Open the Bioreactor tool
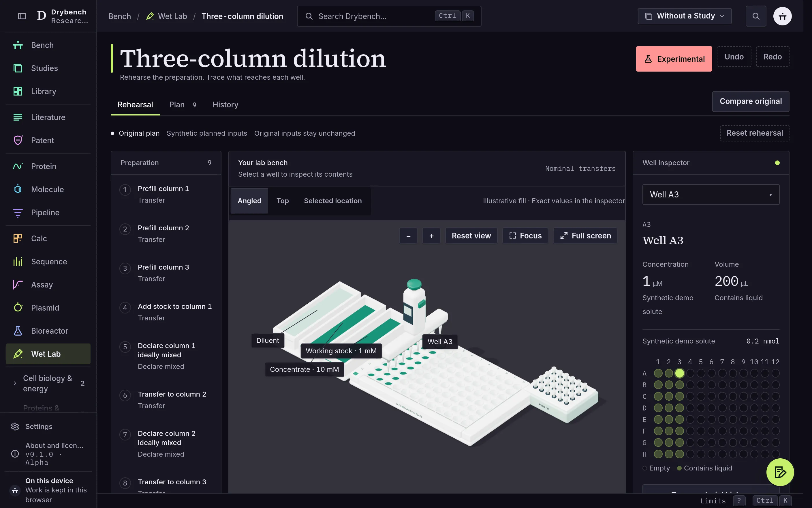The height and width of the screenshot is (508, 812). click(48, 331)
